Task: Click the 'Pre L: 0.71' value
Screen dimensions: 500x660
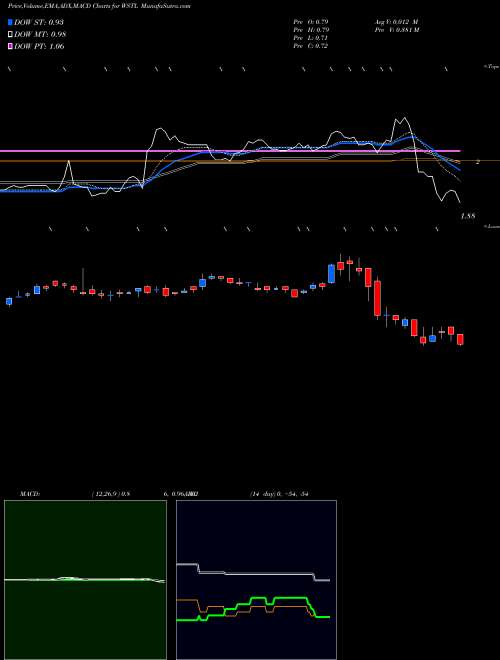Action: coord(311,38)
